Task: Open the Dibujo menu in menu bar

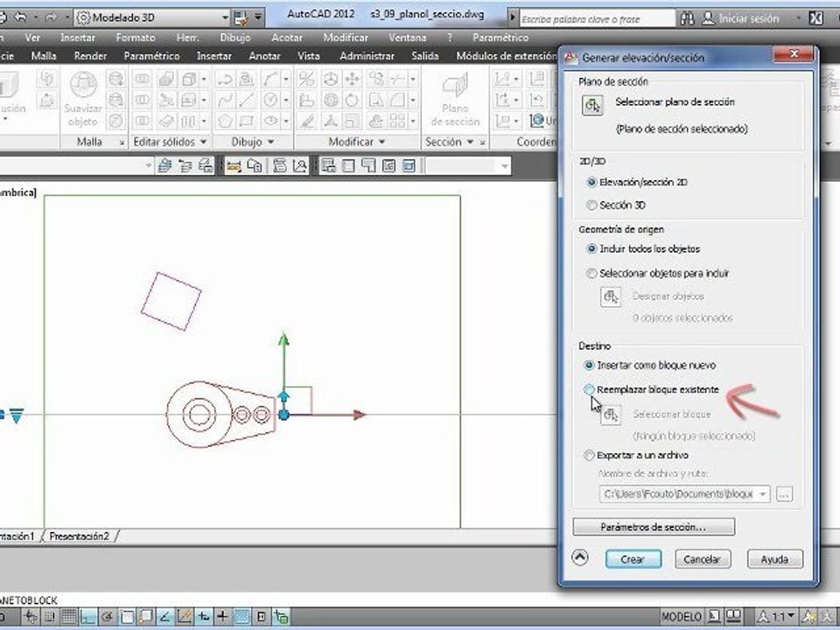Action: (235, 38)
